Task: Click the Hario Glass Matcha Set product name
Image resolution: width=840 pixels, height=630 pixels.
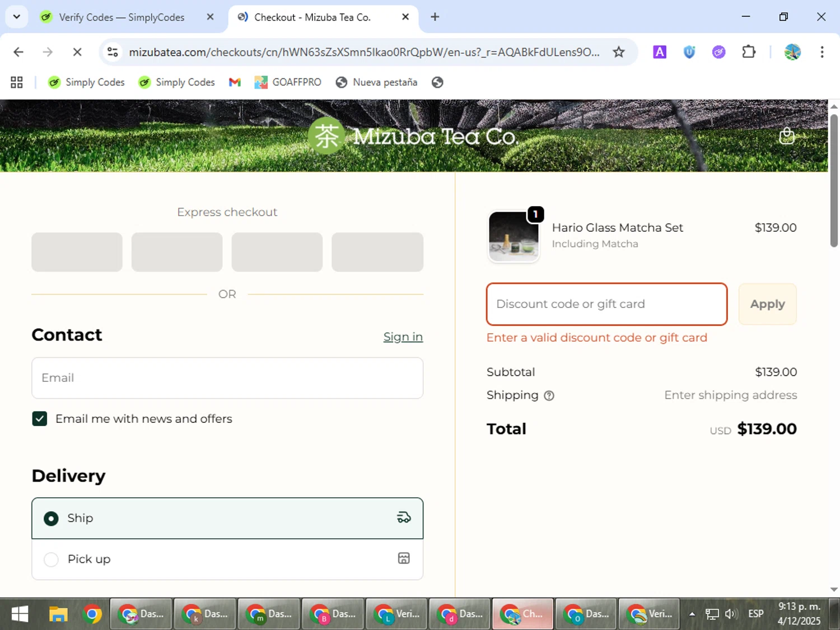Action: [x=617, y=228]
